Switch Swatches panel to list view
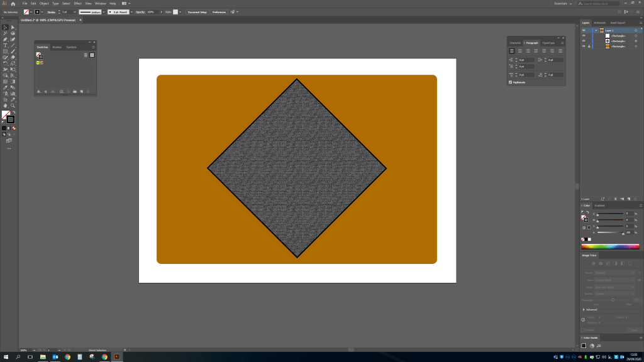This screenshot has height=362, width=644. [86, 55]
